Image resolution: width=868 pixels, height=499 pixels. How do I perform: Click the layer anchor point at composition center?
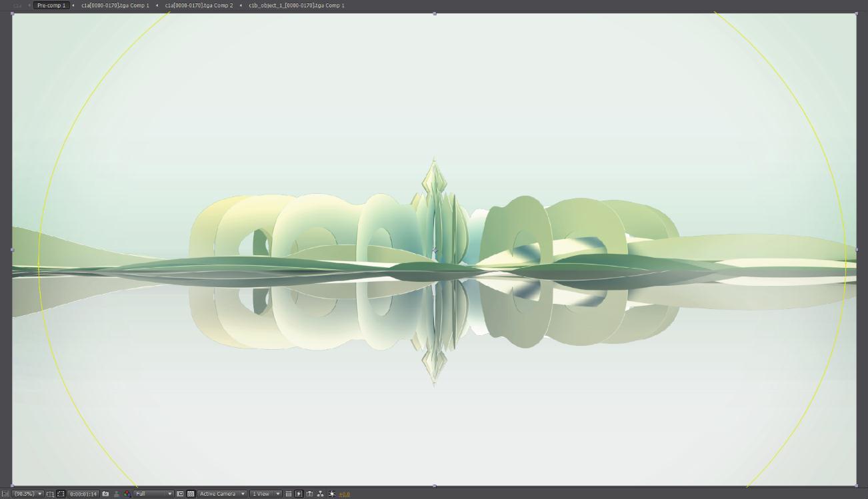coord(435,250)
